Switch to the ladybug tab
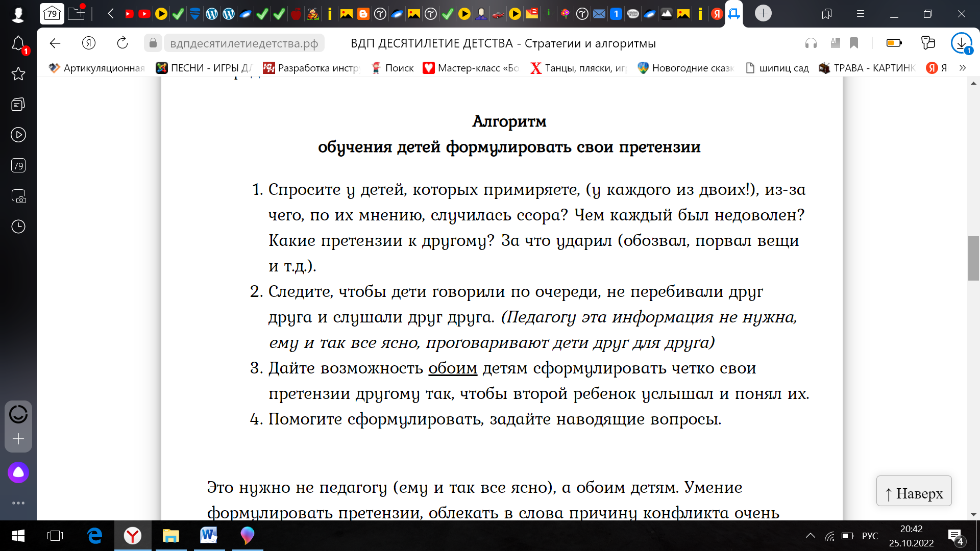 point(313,14)
